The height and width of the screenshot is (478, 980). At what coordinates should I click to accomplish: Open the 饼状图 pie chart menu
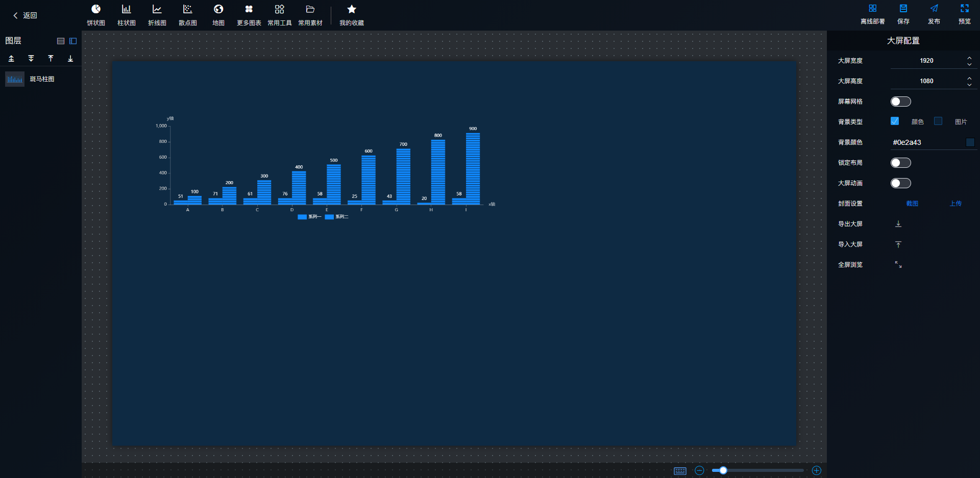tap(96, 15)
